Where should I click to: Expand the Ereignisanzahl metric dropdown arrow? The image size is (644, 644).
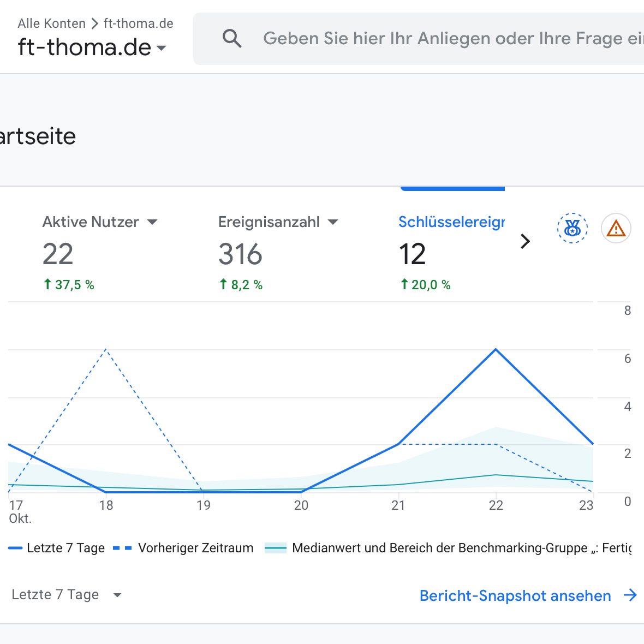[333, 222]
